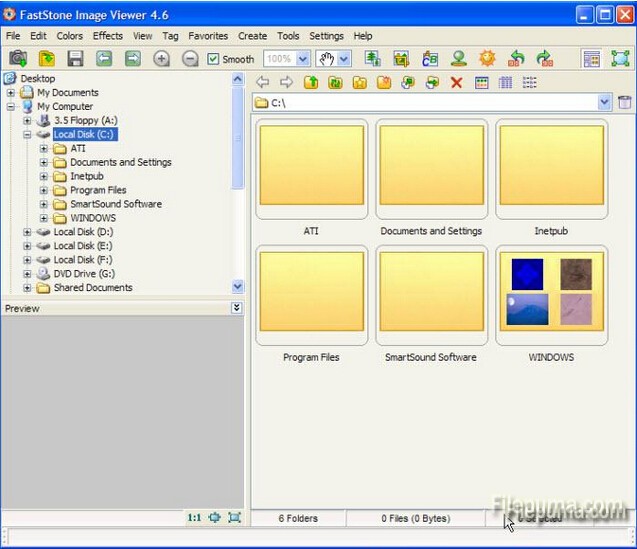Open the C:\ path dropdown arrow
The image size is (637, 549).
point(604,102)
